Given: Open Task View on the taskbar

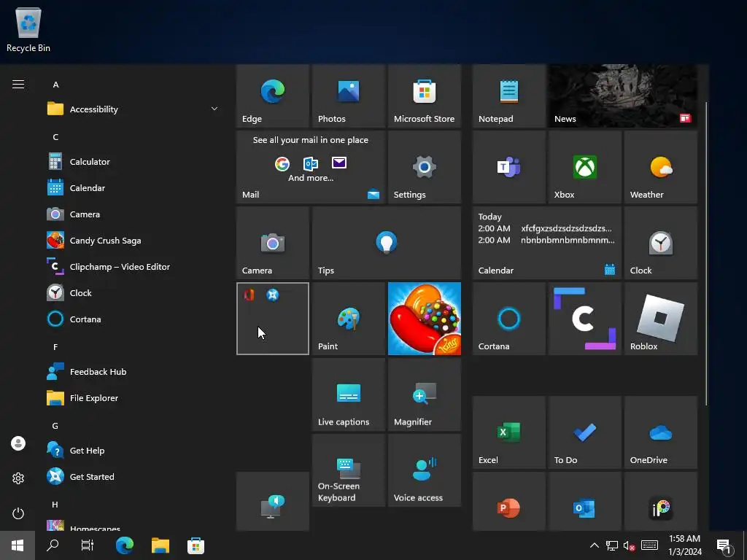Looking at the screenshot, I should pos(88,545).
